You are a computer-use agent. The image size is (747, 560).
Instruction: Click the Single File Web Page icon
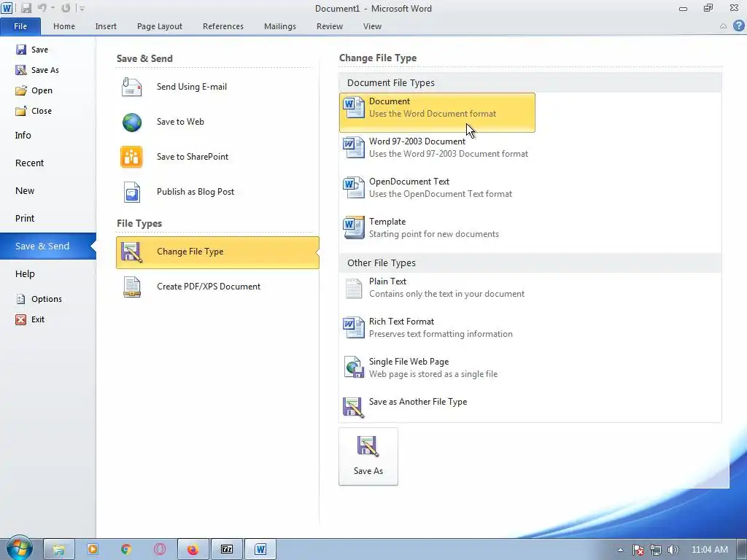[354, 367]
